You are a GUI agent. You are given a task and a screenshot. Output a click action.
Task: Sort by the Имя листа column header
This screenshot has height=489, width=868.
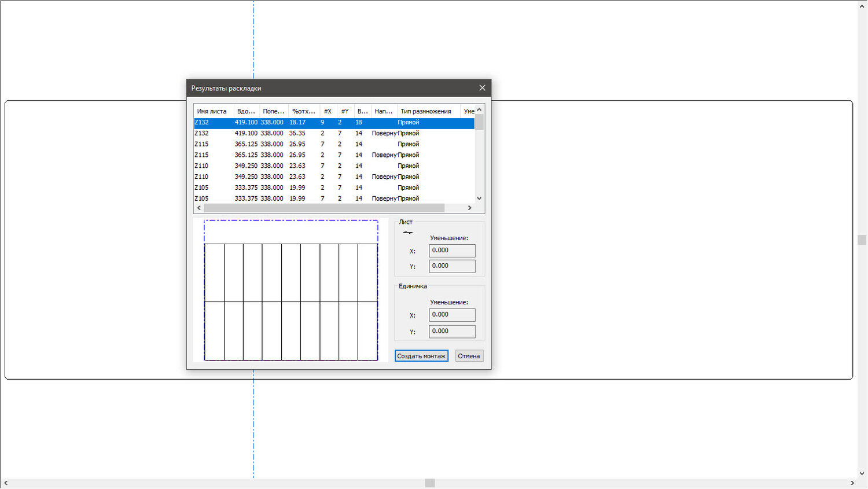pos(214,111)
